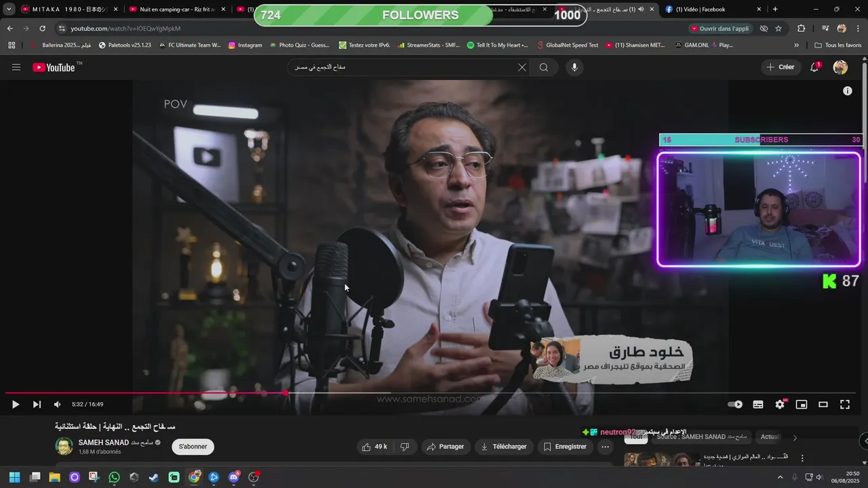Click the search magnifier button

544,67
